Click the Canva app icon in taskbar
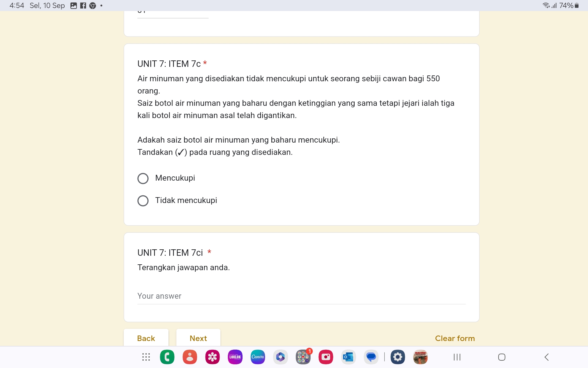The height and width of the screenshot is (368, 588). point(257,356)
